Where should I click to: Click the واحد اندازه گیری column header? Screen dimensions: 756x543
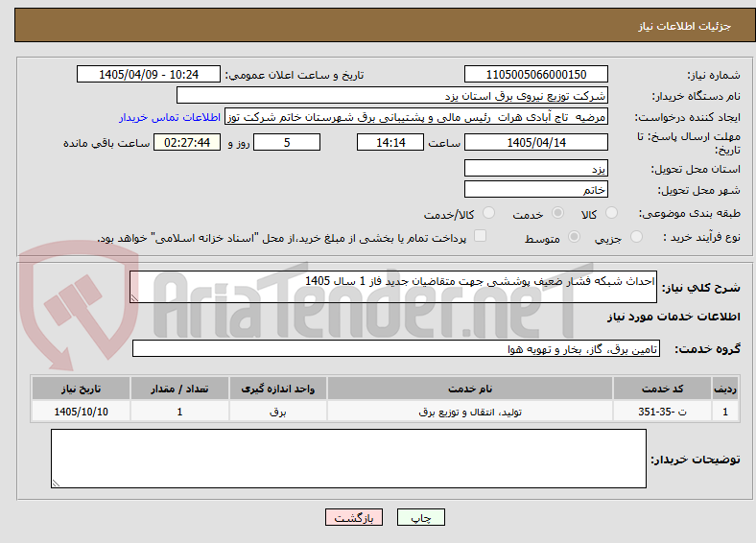coord(277,389)
